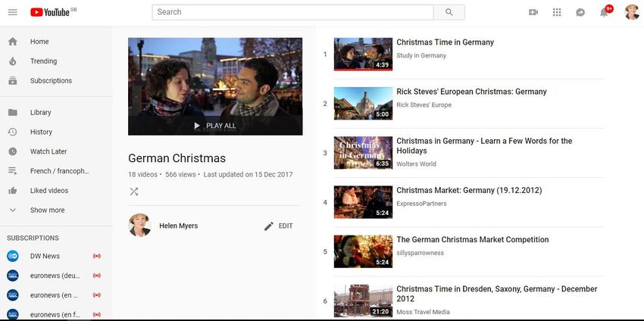Open the hamburger guide menu
This screenshot has width=644, height=321.
pyautogui.click(x=13, y=12)
